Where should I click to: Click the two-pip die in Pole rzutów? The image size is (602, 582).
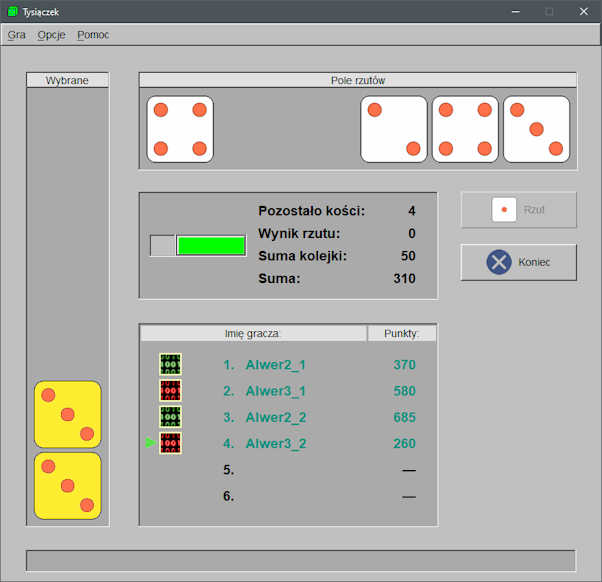[394, 129]
